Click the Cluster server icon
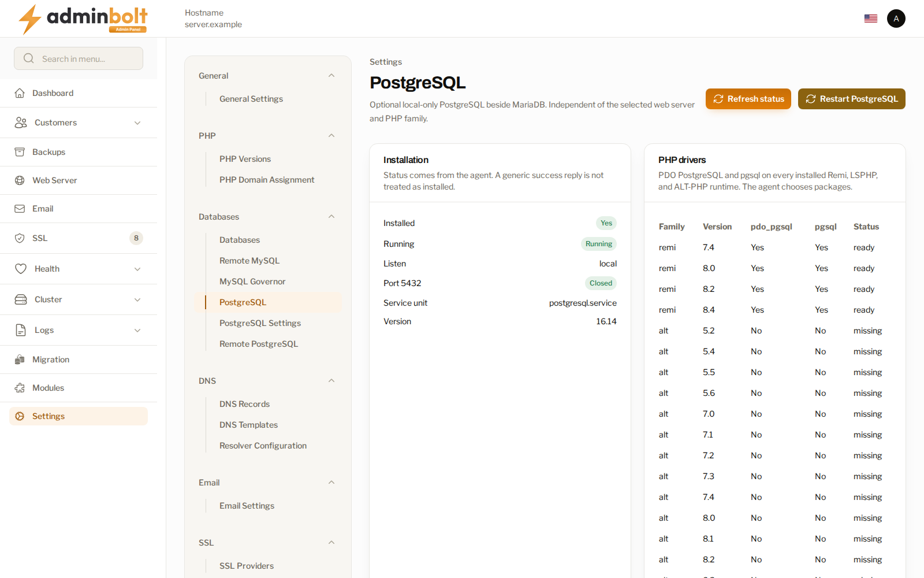Image resolution: width=924 pixels, height=578 pixels. click(x=21, y=299)
